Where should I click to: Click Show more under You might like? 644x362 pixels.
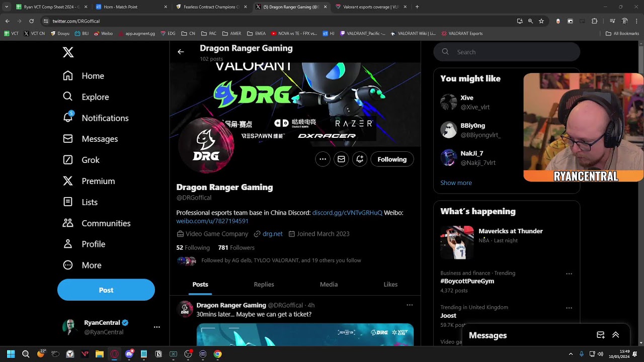pyautogui.click(x=456, y=183)
